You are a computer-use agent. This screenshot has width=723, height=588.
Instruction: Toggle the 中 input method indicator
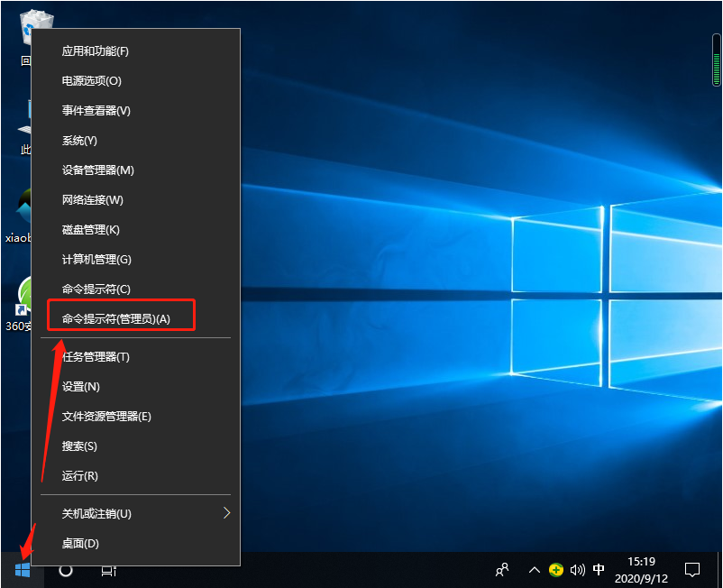click(x=599, y=571)
